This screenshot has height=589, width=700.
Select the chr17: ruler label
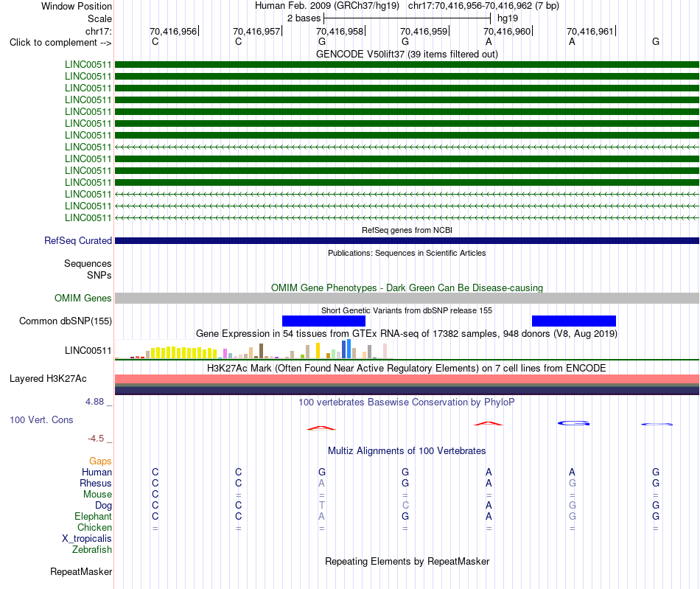tap(99, 31)
